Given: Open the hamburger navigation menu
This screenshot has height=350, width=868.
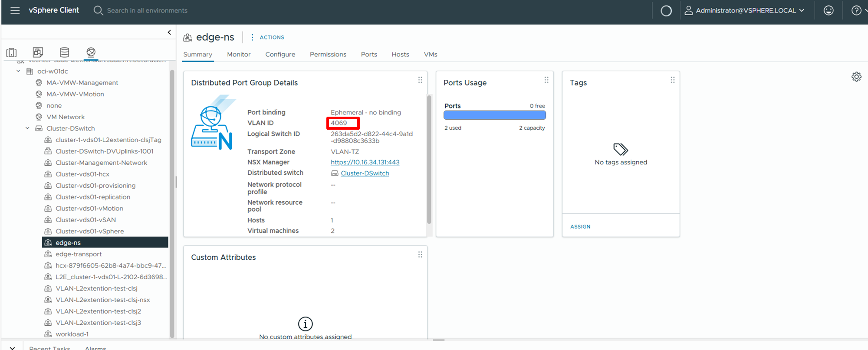Looking at the screenshot, I should [15, 10].
